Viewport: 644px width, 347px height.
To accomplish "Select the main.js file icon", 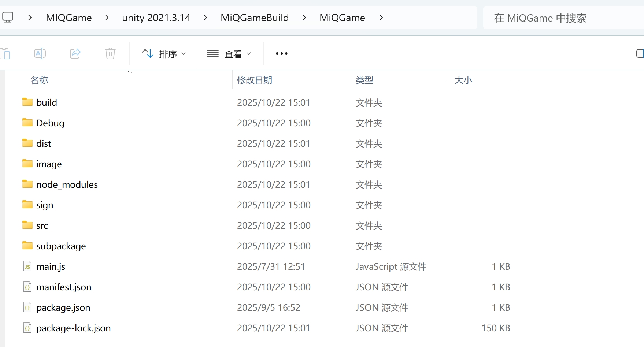I will click(27, 266).
